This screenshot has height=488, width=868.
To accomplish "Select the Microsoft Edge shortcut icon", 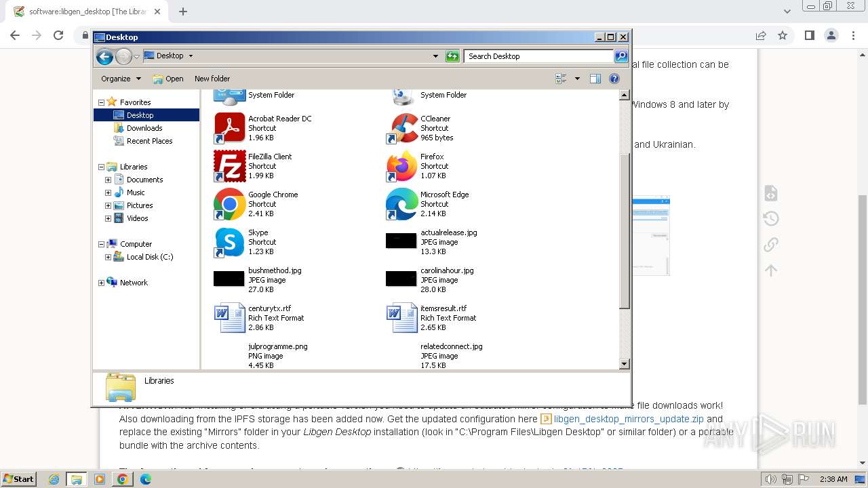I will 401,203.
